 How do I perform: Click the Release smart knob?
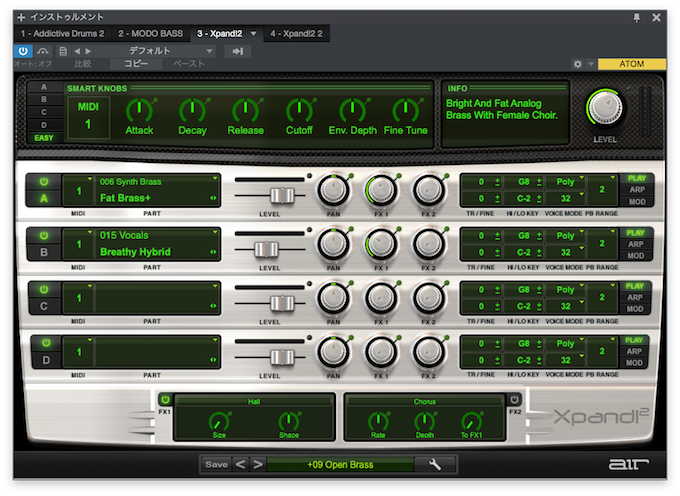(x=245, y=111)
